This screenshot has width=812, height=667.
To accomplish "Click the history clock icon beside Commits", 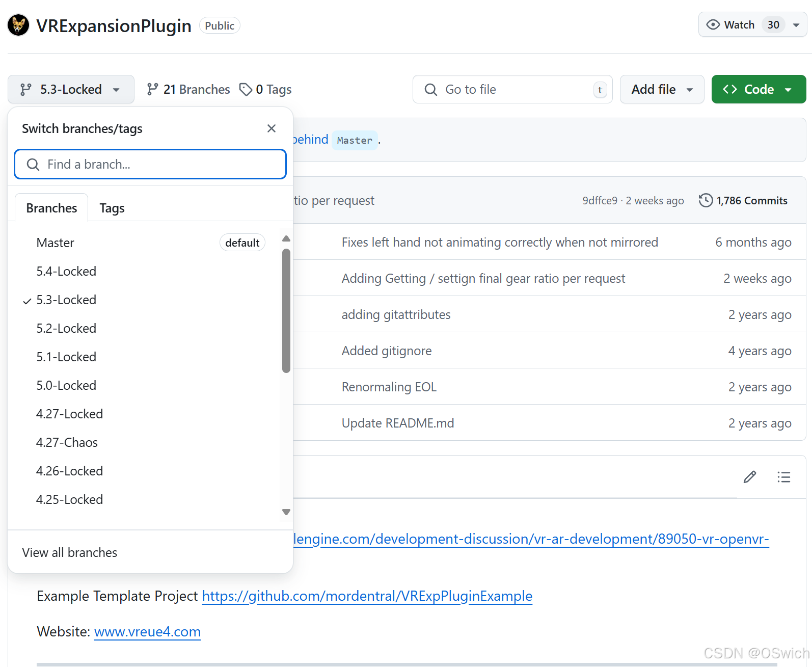I will (x=706, y=200).
